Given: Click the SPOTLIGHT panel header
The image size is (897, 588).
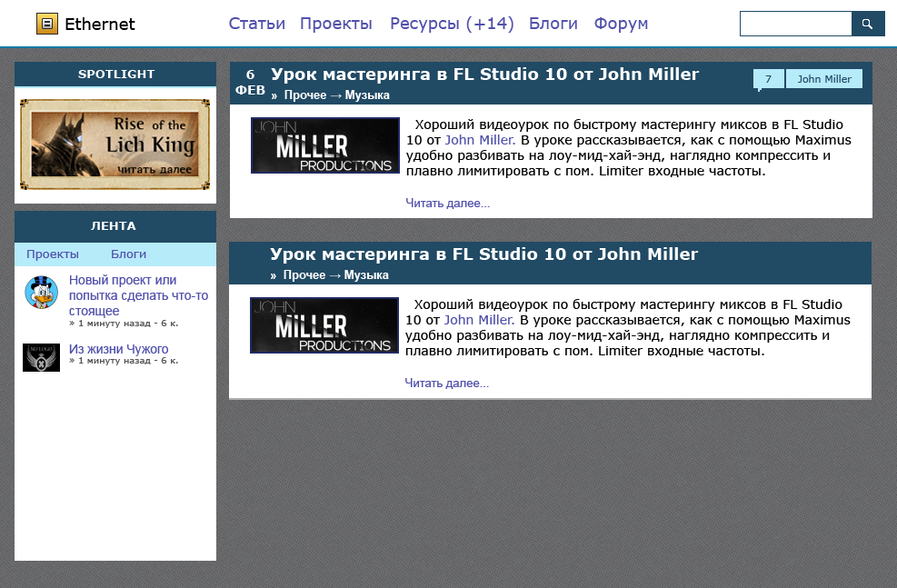Looking at the screenshot, I should (x=115, y=75).
